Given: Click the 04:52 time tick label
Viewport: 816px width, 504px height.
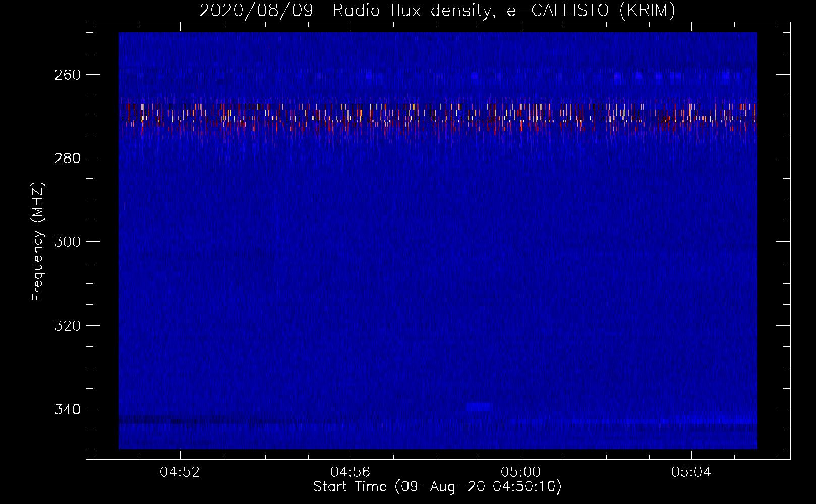Looking at the screenshot, I should [x=180, y=472].
